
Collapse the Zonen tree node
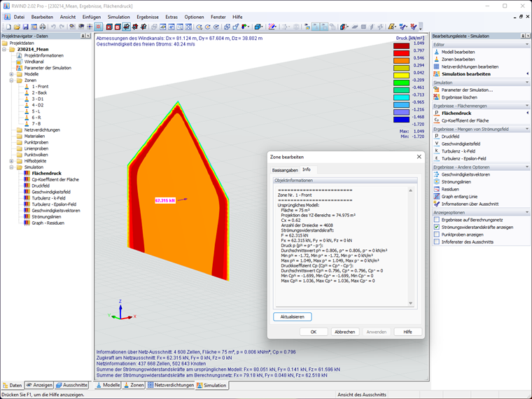[x=11, y=80]
